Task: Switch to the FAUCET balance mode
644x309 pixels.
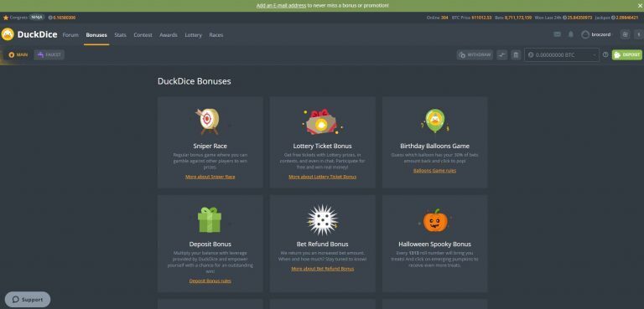Action: coord(49,54)
